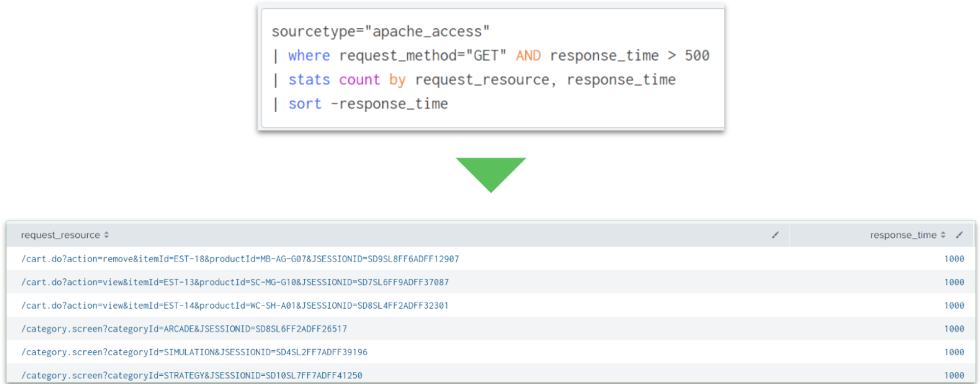
Task: Click the '-response_time' sort argument
Action: [390, 104]
